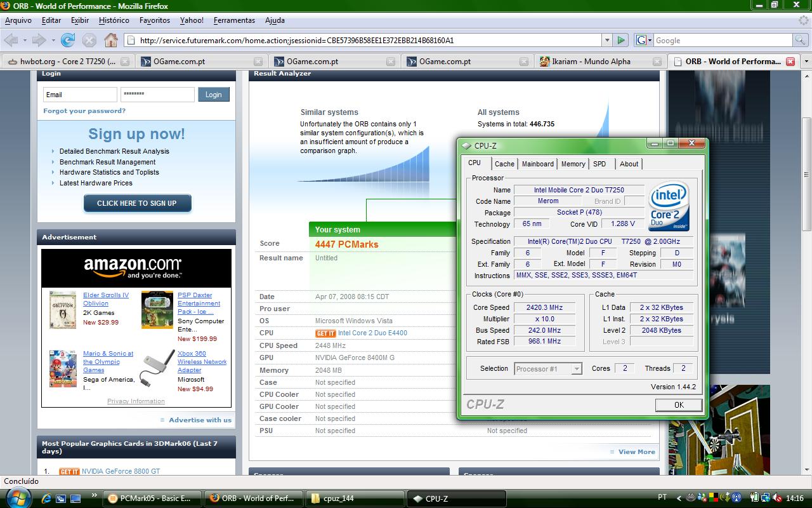Open the Elder Scrolls IV Oblivion link
This screenshot has width=812, height=508.
pyautogui.click(x=106, y=299)
